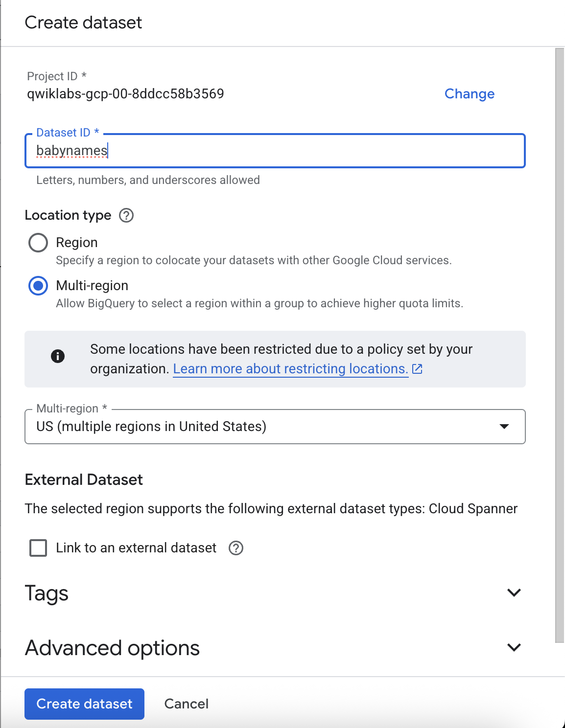The image size is (565, 728).
Task: Click the Change link for Project ID
Action: point(469,94)
